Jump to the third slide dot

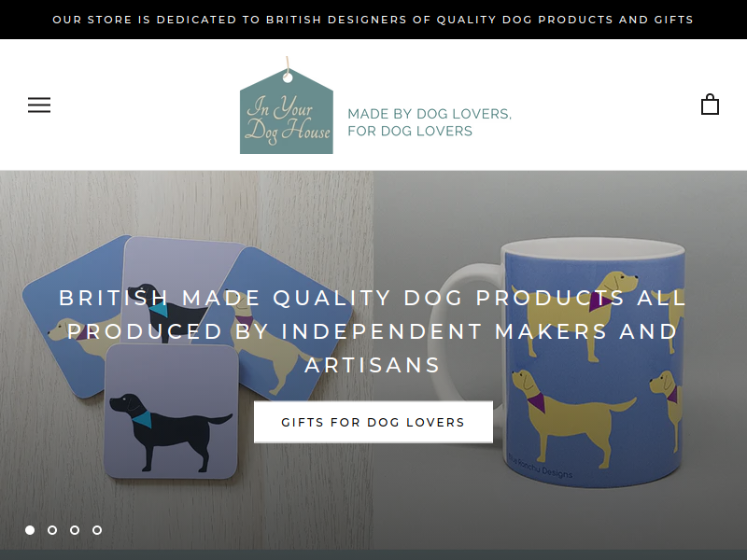(75, 530)
